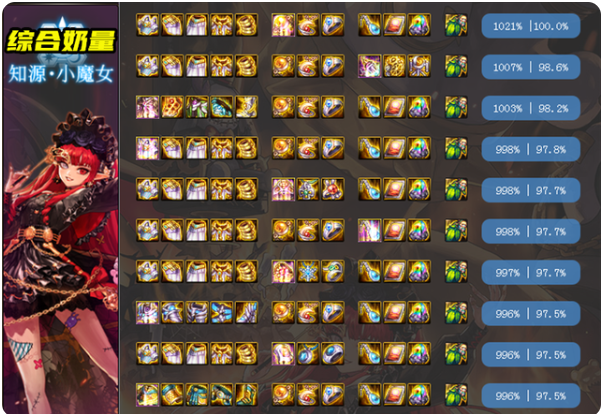Select the 知源·小魔女 character name label
Viewport: 601px width, 414px height.
[61, 74]
